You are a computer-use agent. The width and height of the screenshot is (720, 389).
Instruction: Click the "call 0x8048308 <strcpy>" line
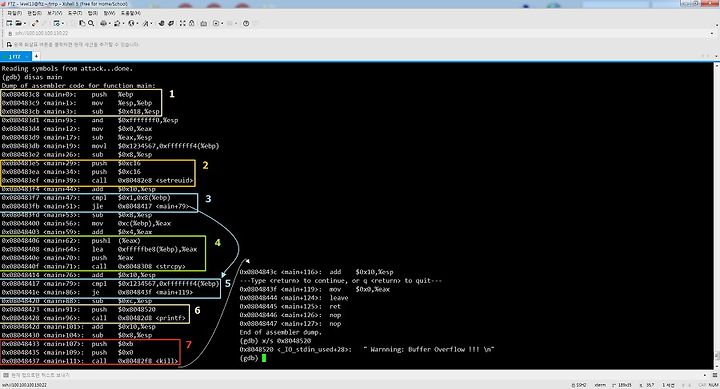[93, 266]
